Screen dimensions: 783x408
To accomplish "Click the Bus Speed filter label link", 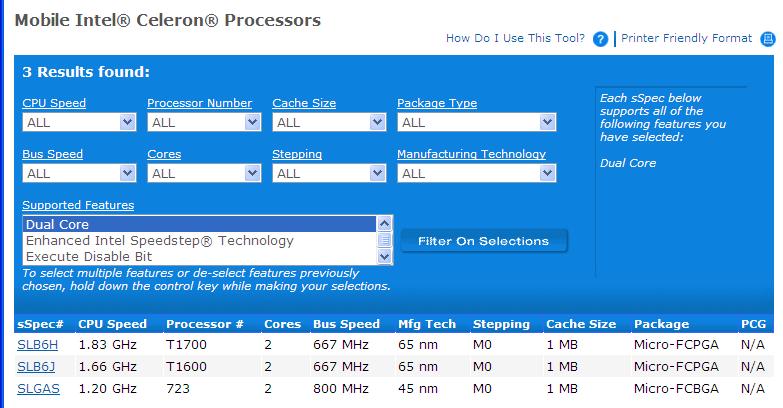I will (x=52, y=154).
